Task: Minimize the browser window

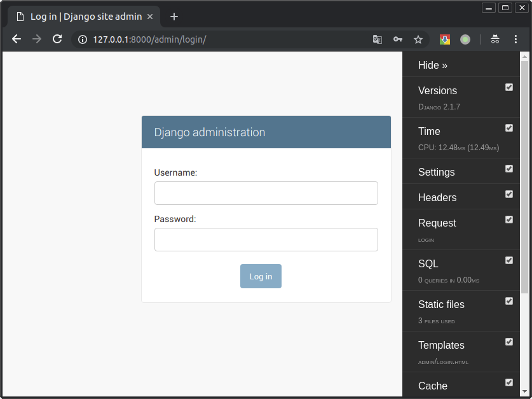Action: [x=489, y=8]
